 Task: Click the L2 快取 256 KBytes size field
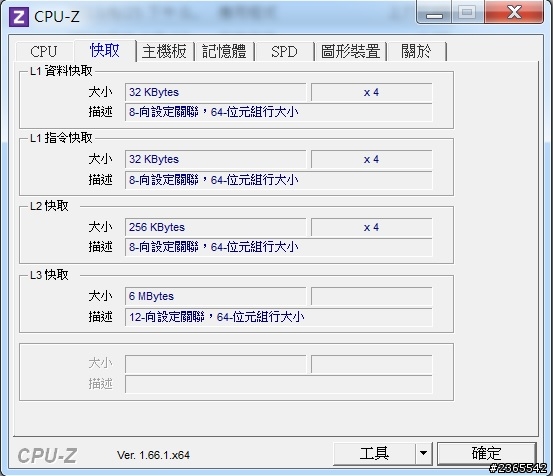click(215, 227)
